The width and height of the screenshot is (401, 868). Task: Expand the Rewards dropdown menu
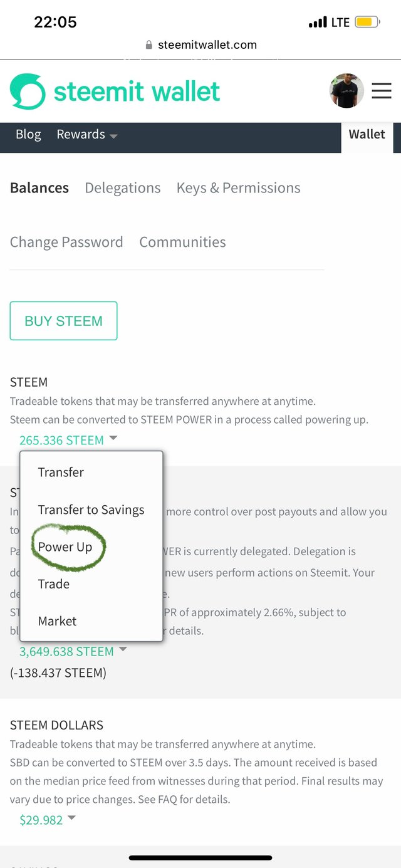[x=86, y=135]
